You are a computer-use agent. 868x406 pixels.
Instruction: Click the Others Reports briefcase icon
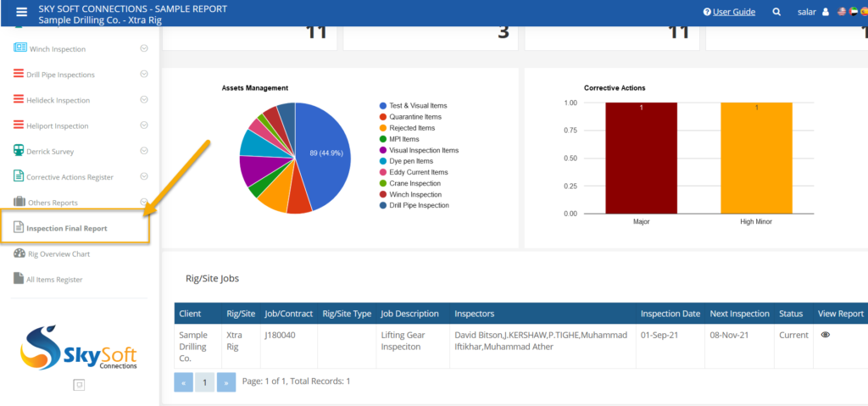(19, 202)
